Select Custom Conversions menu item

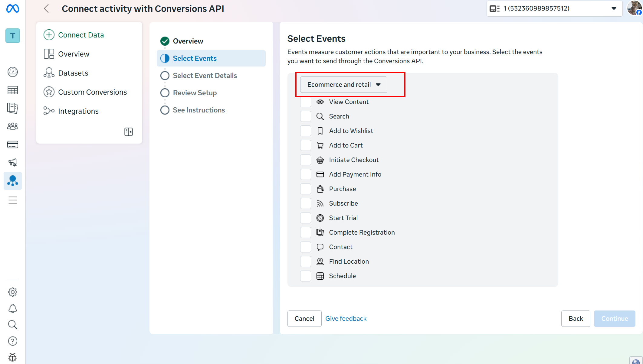tap(92, 92)
